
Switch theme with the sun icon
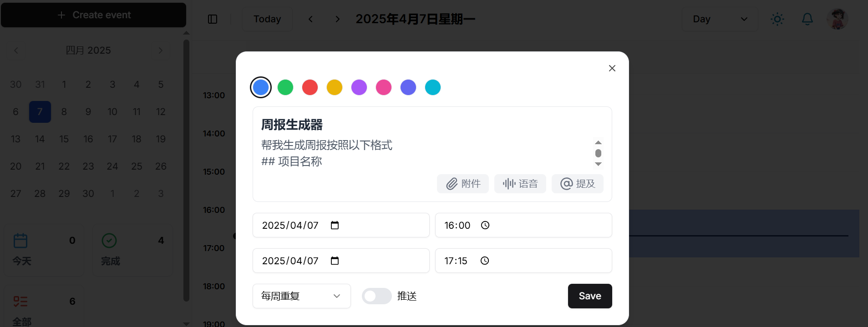click(x=777, y=19)
